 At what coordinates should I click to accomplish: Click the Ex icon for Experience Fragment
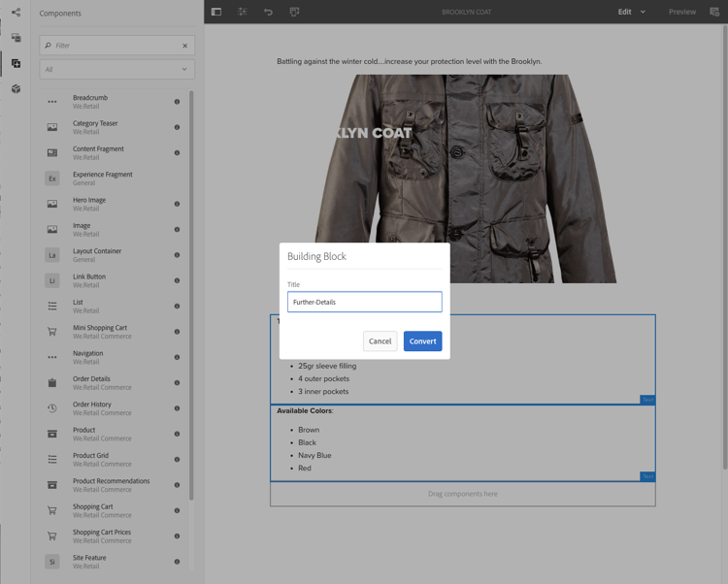52,178
